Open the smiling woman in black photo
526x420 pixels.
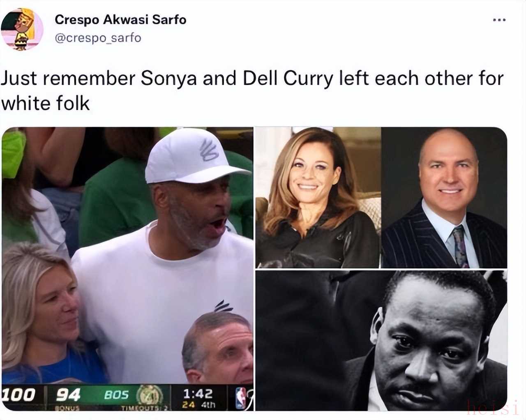tap(318, 198)
